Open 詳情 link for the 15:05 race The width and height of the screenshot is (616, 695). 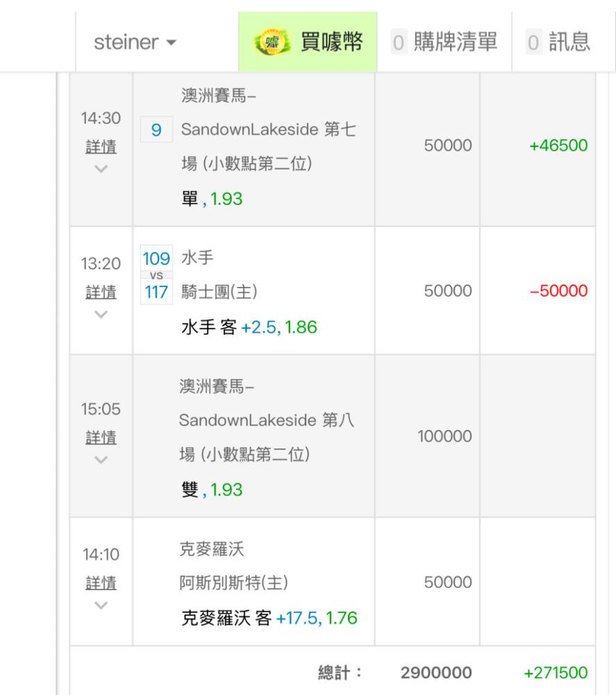tap(101, 437)
